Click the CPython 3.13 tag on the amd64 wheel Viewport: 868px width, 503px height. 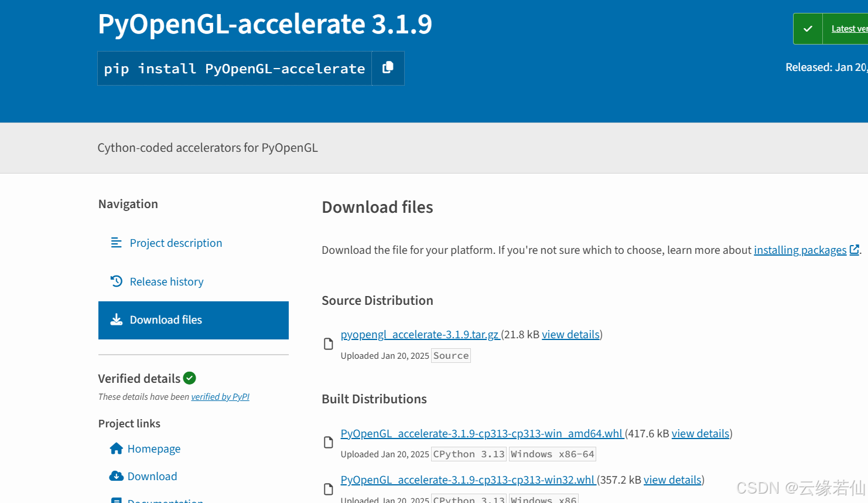[x=469, y=454]
